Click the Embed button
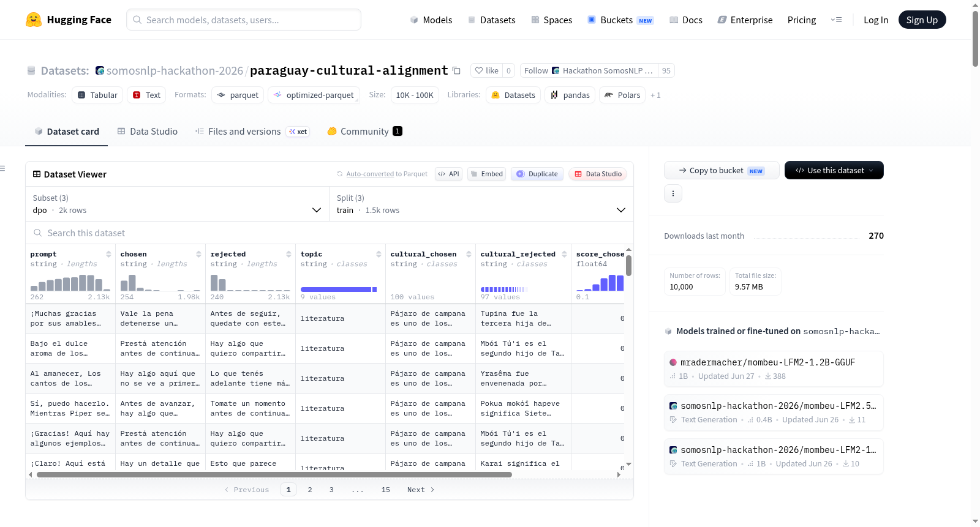 487,174
